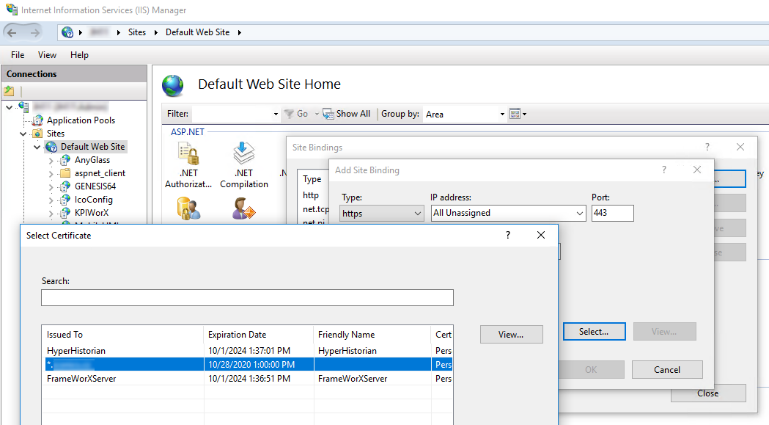This screenshot has height=425, width=769.
Task: Click the certificate Search text field
Action: click(x=247, y=298)
